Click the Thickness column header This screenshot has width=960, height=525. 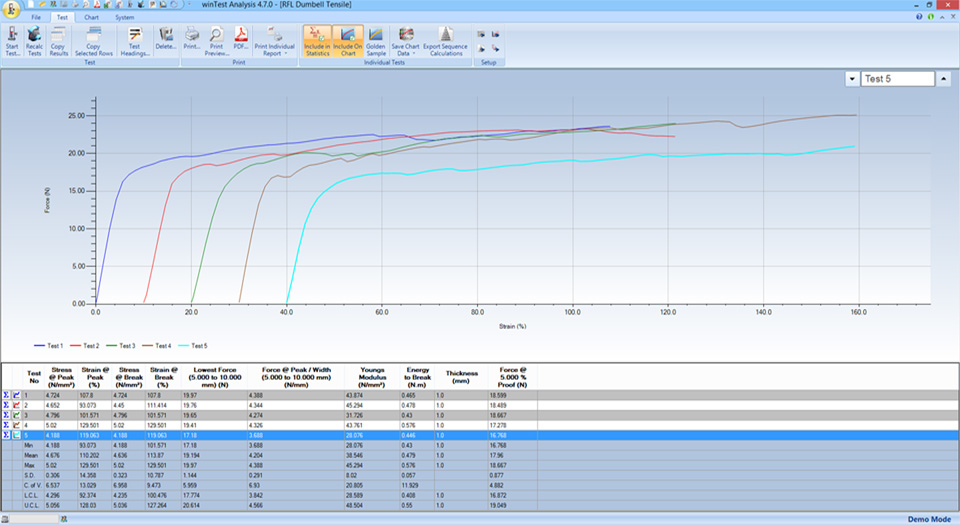click(461, 378)
